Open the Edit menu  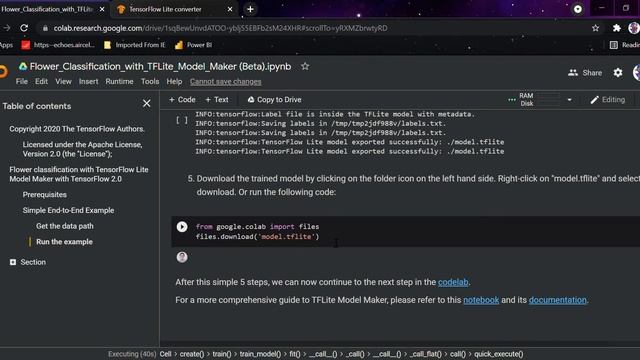[41, 82]
